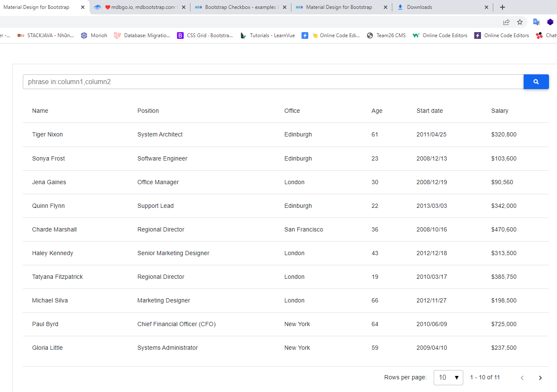Open the rows per page dropdown
This screenshot has height=392, width=557.
coord(448,378)
